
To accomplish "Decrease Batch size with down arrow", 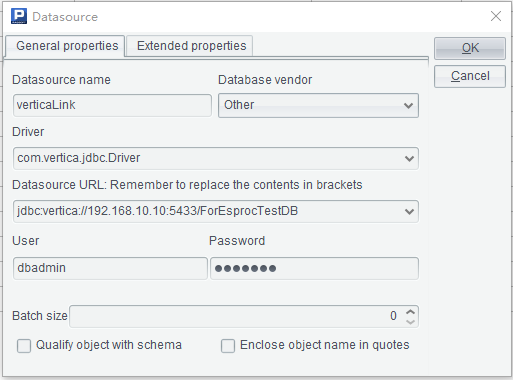I will (x=411, y=322).
